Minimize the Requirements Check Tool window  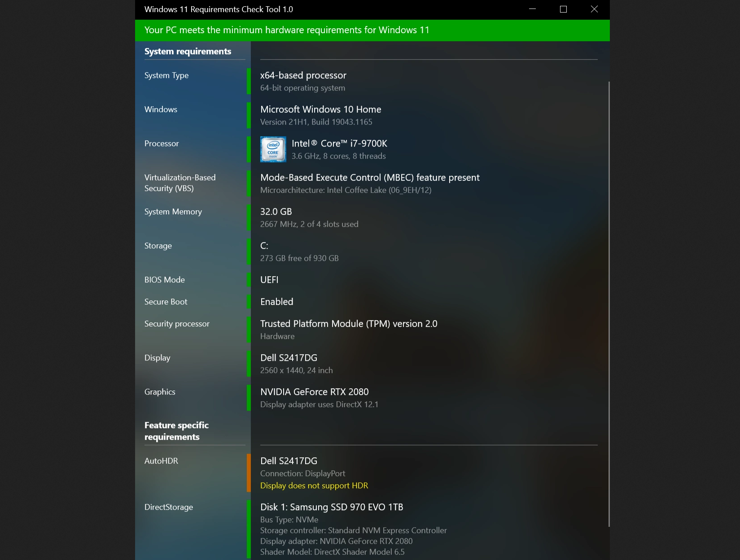coord(533,9)
